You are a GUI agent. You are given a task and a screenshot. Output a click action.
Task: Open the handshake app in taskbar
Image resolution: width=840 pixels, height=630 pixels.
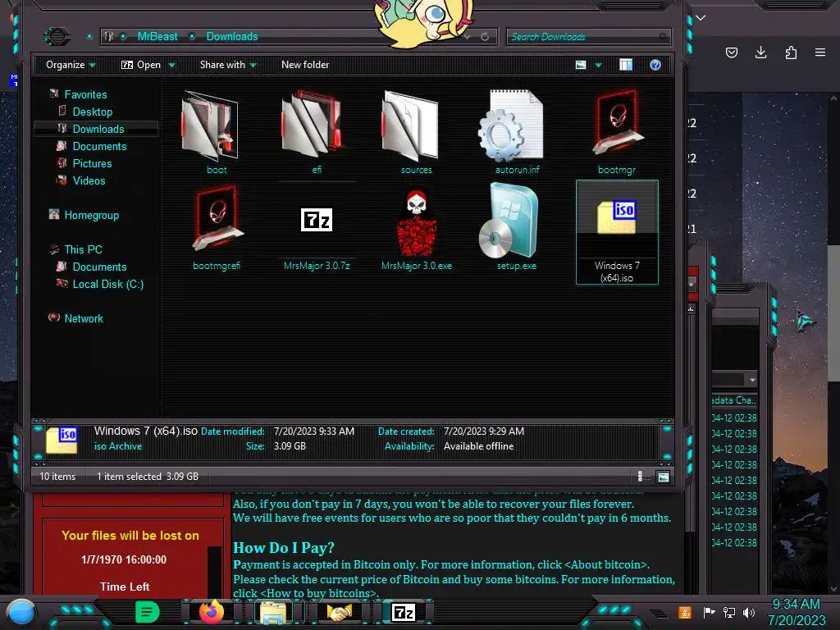coord(339,612)
